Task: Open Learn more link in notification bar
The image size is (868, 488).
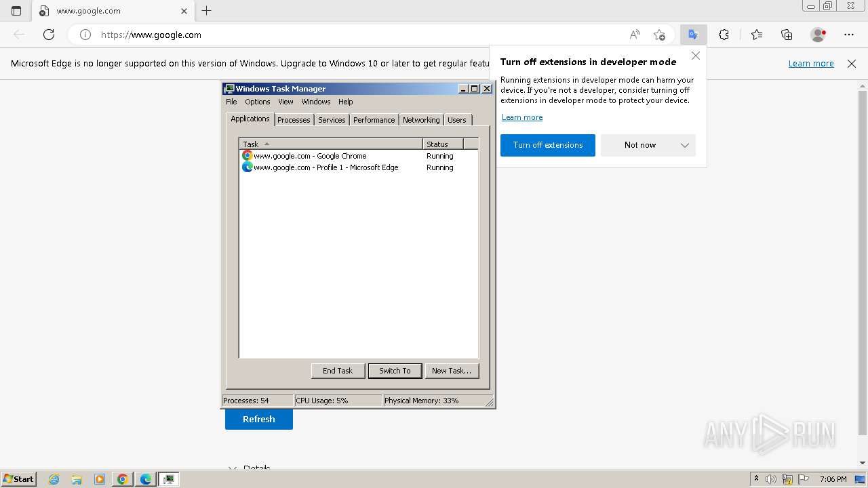Action: click(x=811, y=64)
